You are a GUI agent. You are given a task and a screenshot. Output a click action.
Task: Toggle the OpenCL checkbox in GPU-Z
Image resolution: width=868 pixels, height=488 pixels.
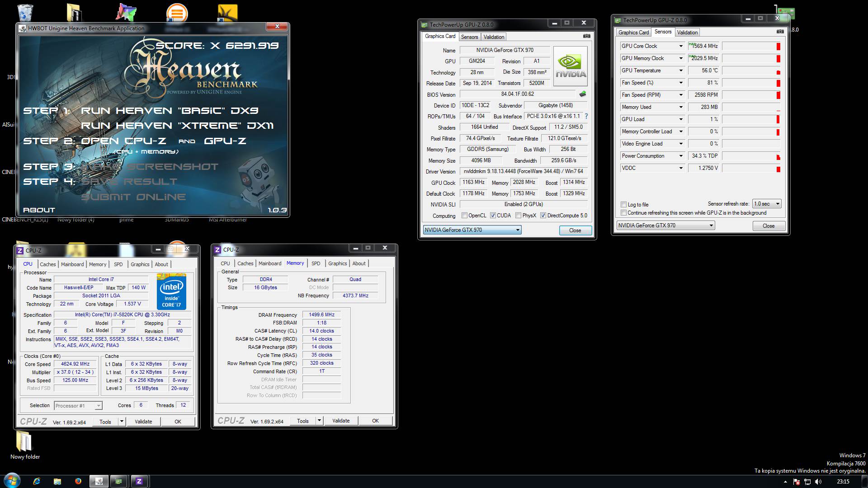(x=464, y=216)
